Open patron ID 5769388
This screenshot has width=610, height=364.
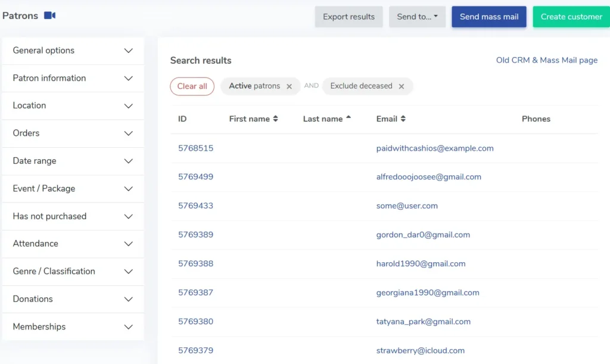click(x=195, y=264)
